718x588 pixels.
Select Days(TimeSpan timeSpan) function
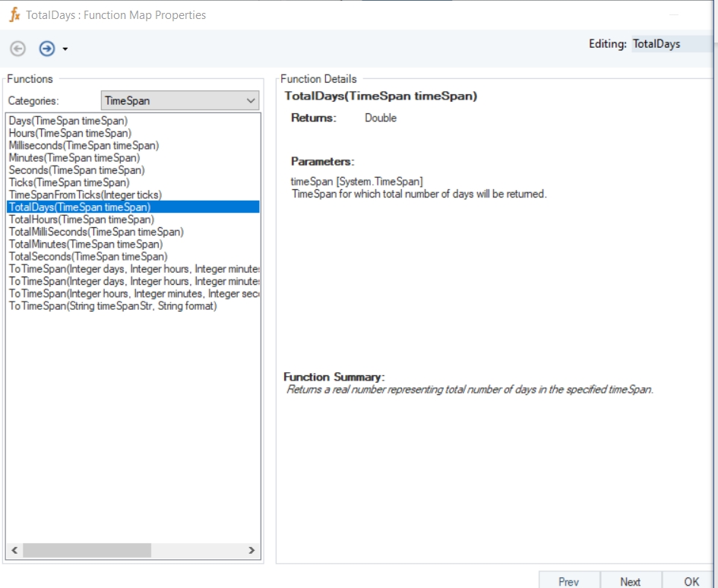coord(68,121)
